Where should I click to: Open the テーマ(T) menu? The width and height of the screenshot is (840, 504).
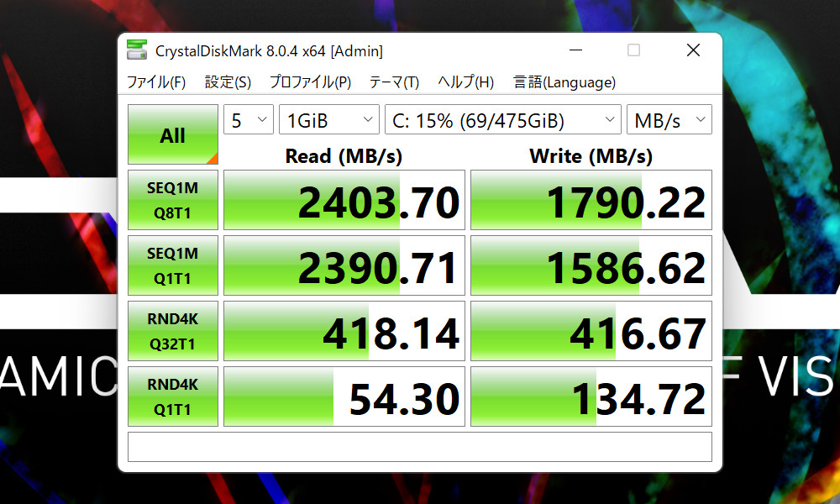394,82
